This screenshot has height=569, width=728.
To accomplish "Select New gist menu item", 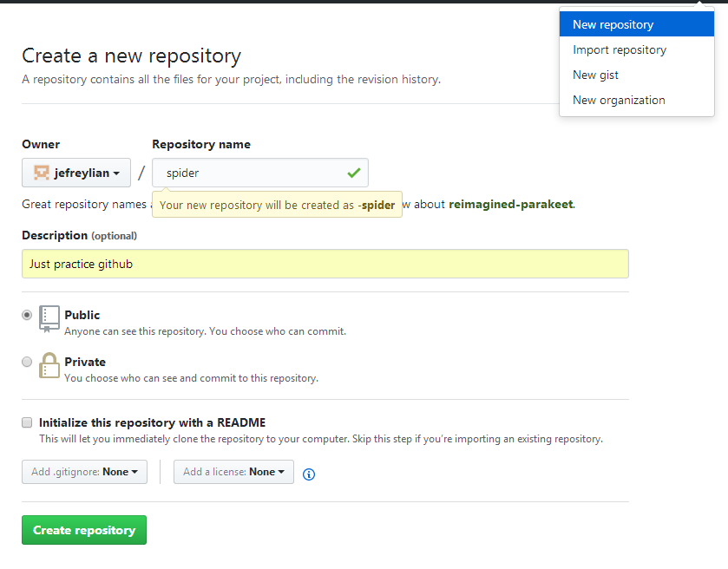I will pyautogui.click(x=637, y=75).
